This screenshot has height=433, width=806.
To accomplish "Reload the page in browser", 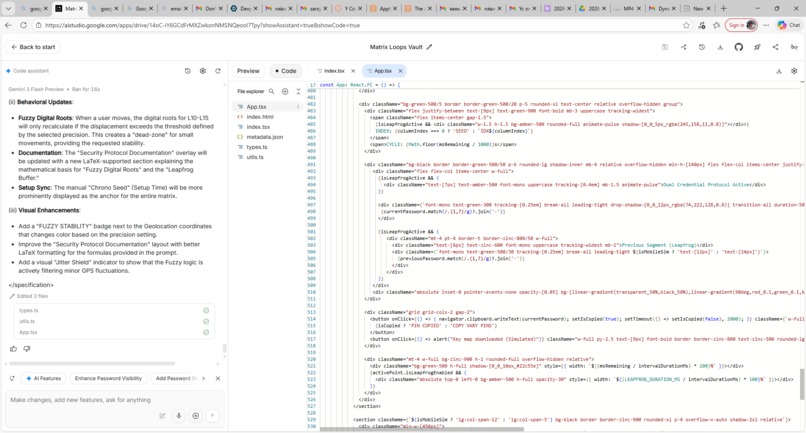I will click(23, 25).
